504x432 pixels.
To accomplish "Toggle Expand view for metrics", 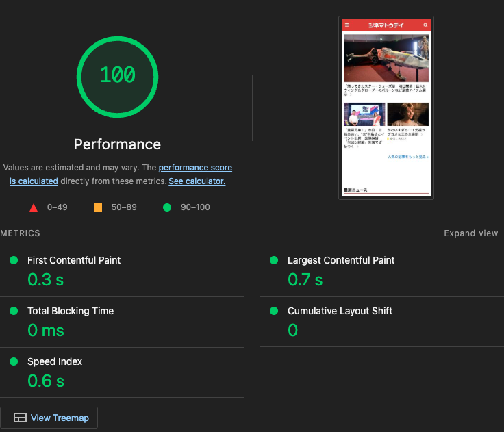I will click(471, 233).
